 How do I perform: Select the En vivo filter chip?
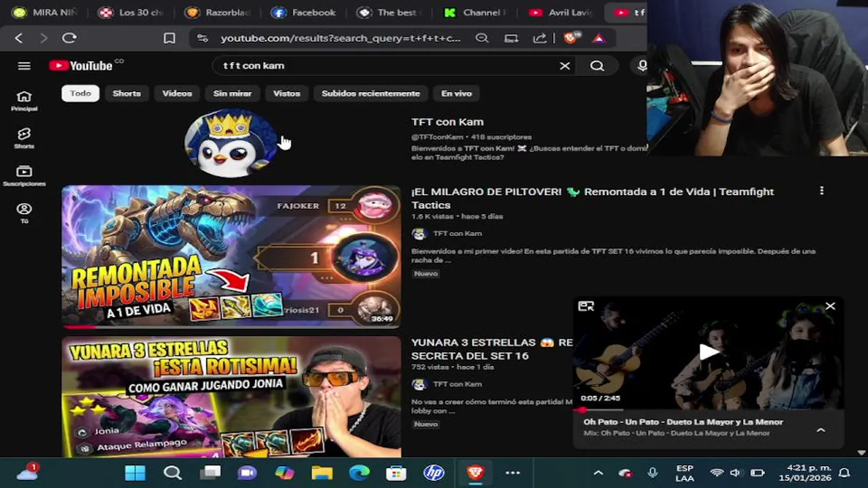(x=456, y=94)
